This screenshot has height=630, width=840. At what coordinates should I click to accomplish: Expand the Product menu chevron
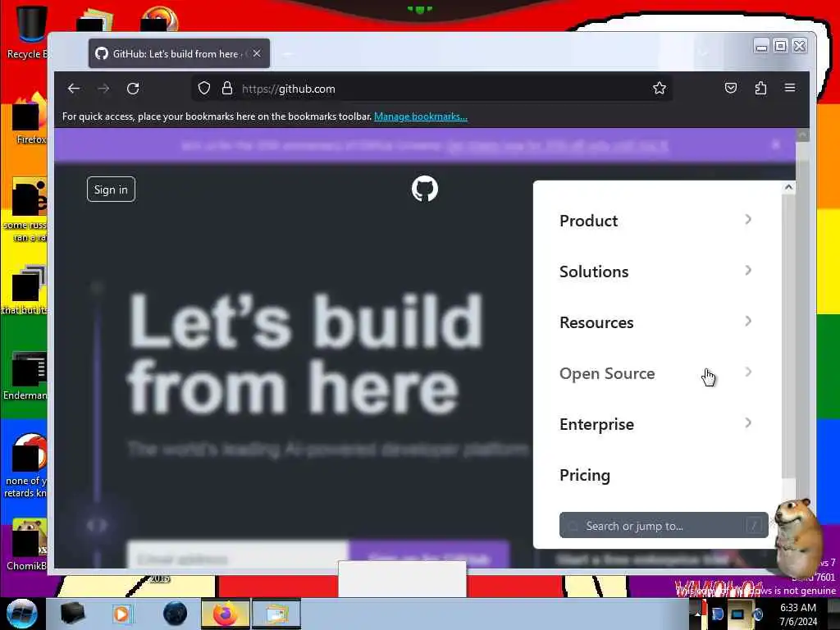(748, 220)
